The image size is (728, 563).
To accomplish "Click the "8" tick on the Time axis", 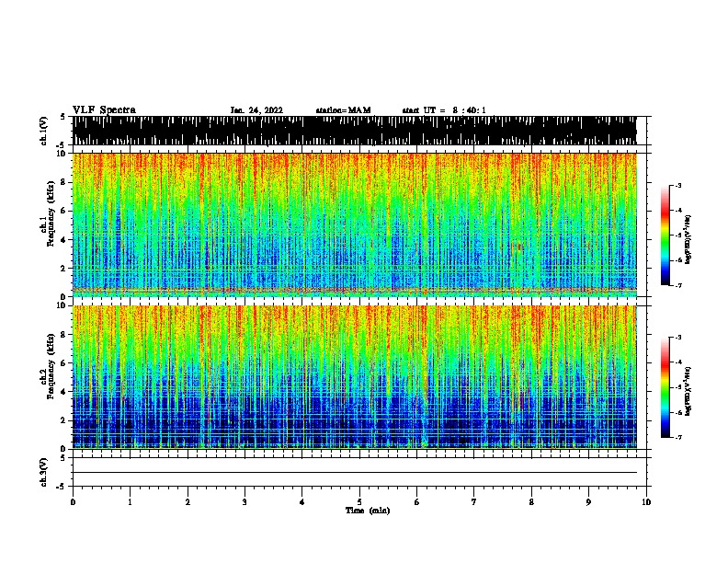I will [531, 502].
